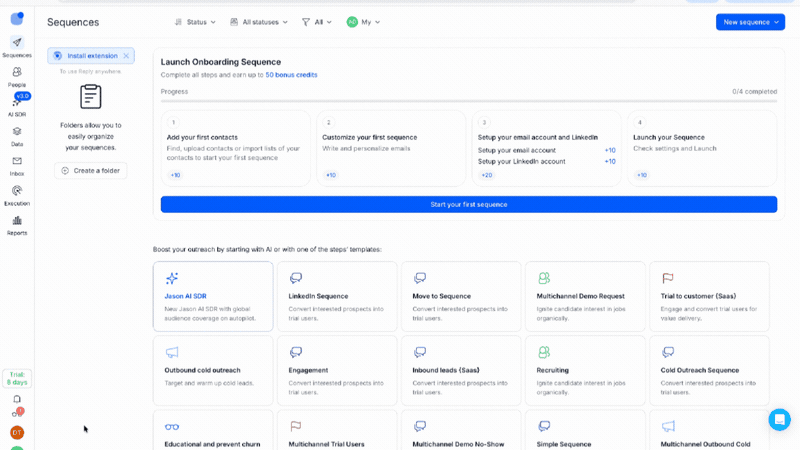Open the My owner dropdown
The image size is (800, 450).
363,22
